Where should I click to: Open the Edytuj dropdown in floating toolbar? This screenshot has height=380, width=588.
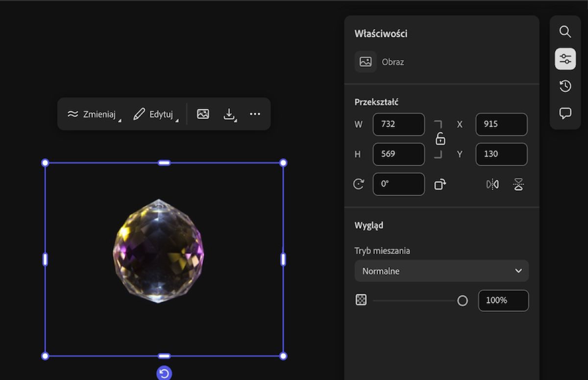point(155,114)
